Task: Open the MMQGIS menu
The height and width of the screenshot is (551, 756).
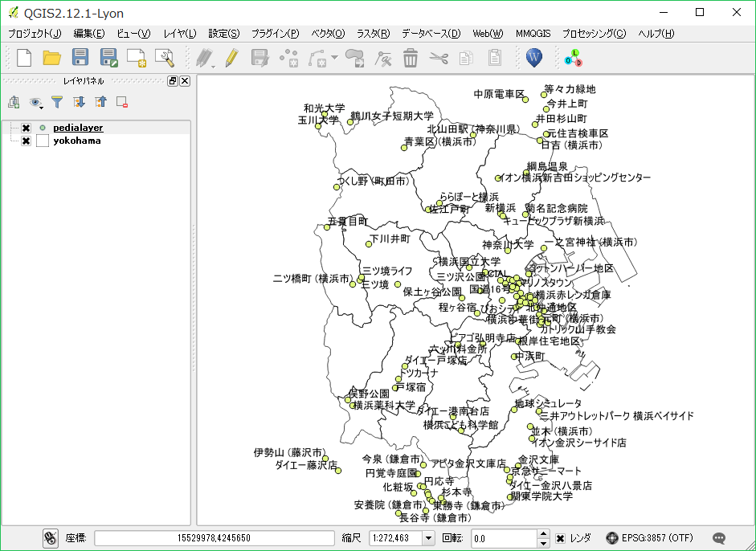Action: pos(533,33)
